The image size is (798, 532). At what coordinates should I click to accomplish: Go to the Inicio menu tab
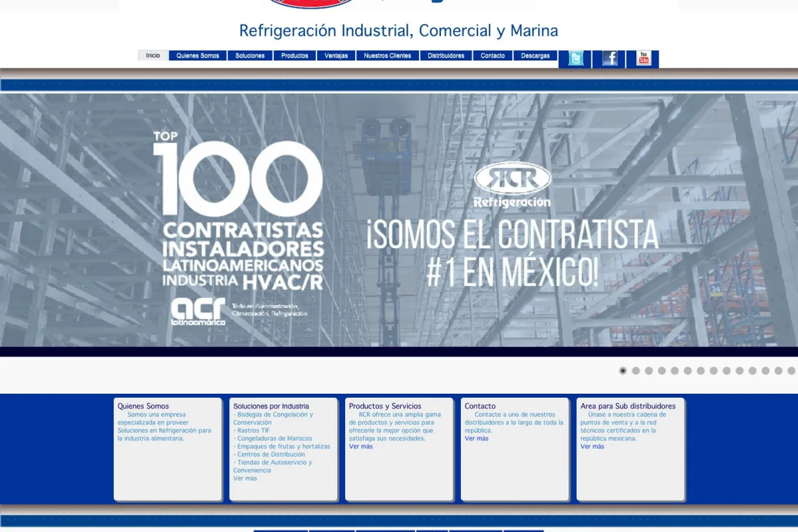coord(153,56)
